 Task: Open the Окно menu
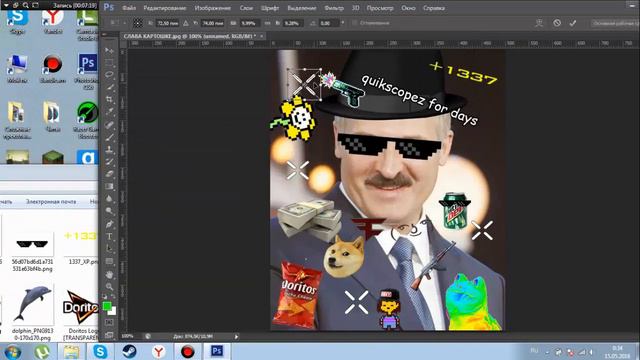coord(408,8)
